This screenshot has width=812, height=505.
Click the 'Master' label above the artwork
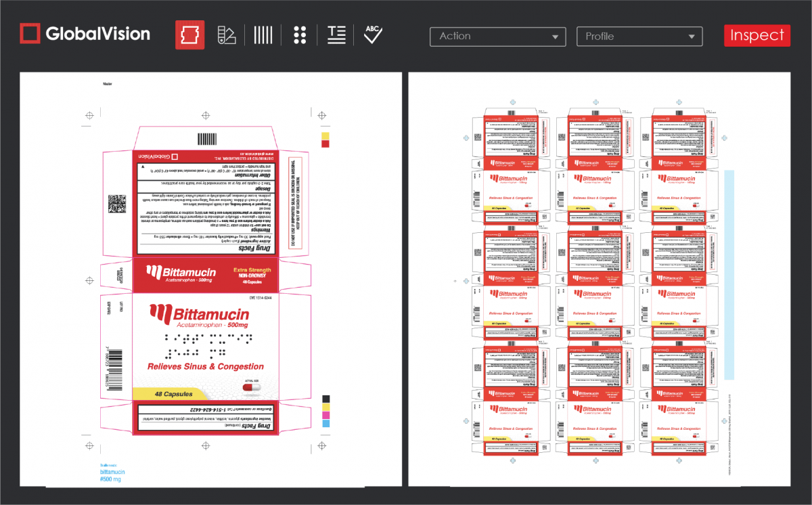[107, 83]
